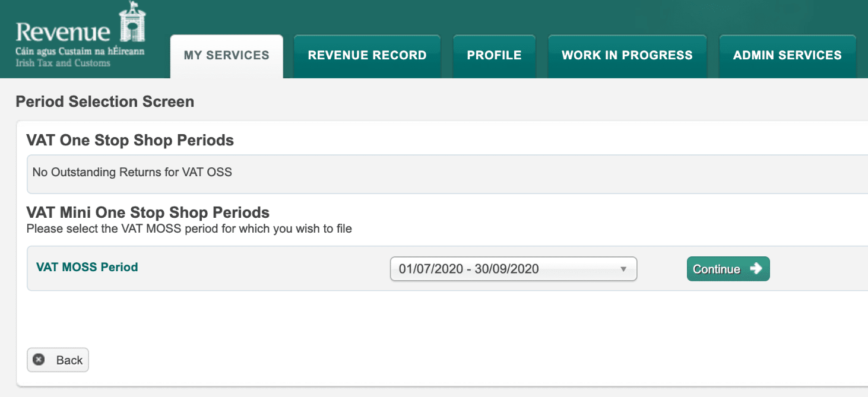Click the VAT One Stop Shop Periods heading
The height and width of the screenshot is (397, 868).
(130, 141)
